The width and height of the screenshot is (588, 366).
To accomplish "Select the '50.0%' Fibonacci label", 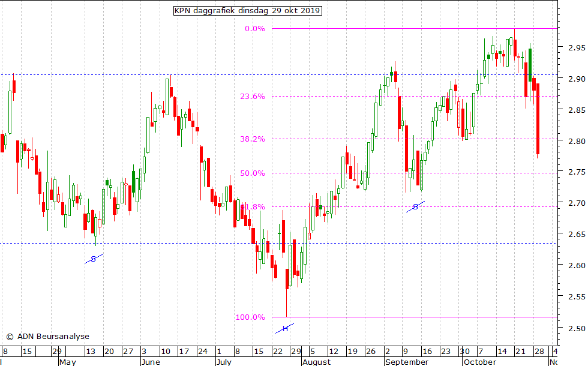I will coord(253,173).
